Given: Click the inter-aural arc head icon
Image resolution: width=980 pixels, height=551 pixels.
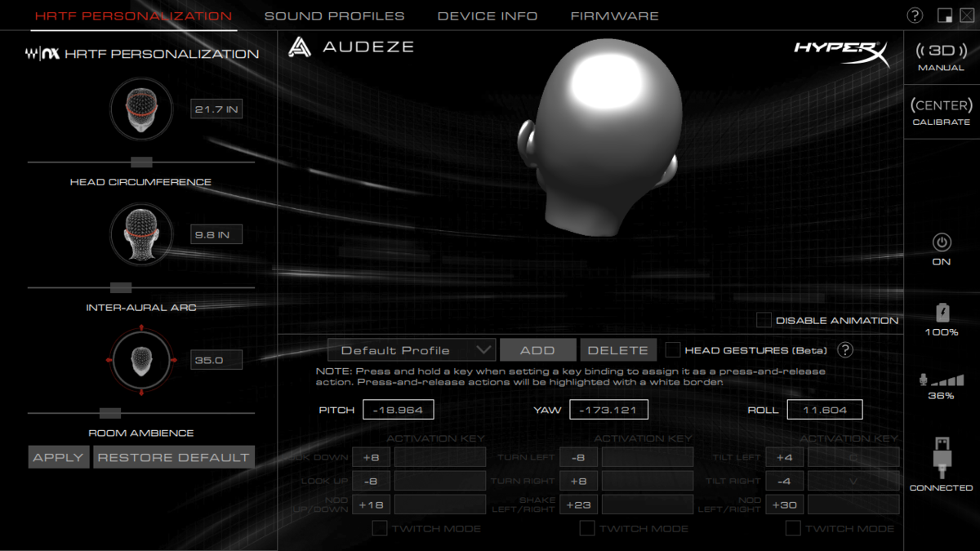Looking at the screenshot, I should pos(141,234).
